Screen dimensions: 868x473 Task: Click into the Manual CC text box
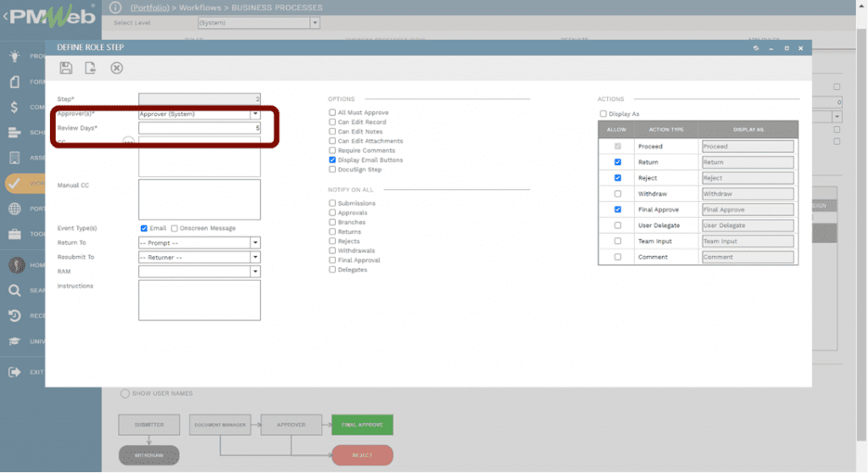[x=199, y=199]
